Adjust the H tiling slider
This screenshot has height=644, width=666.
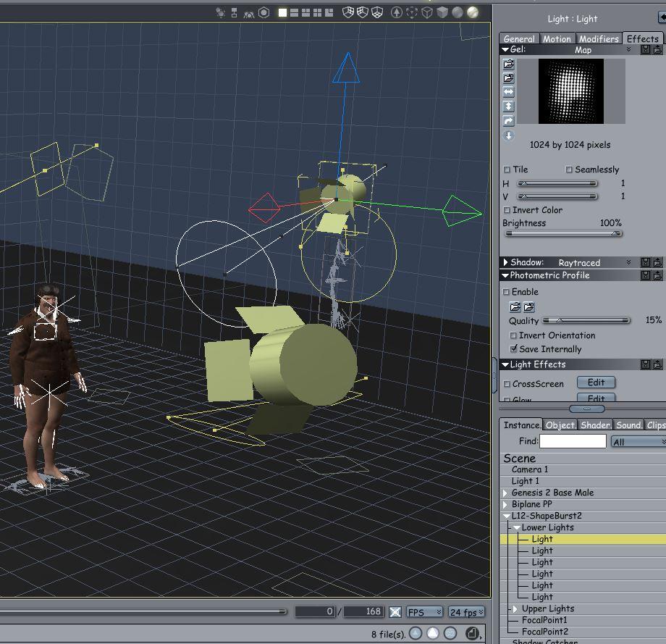[x=557, y=183]
